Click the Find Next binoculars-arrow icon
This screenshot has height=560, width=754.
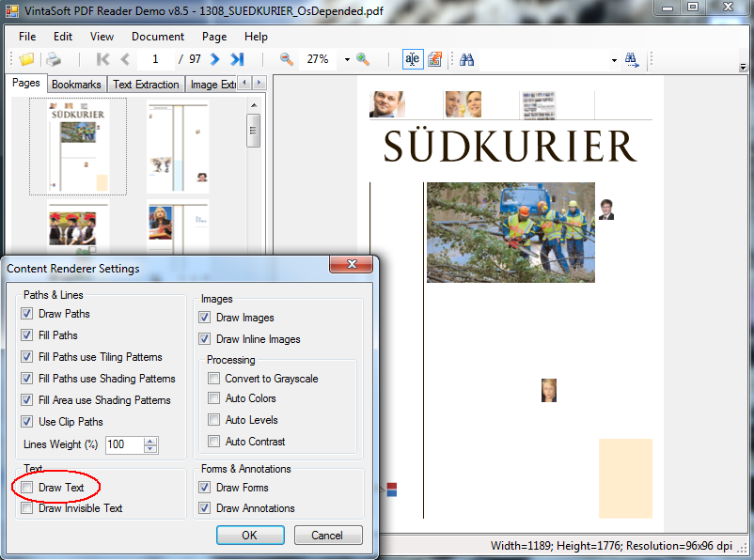click(633, 59)
